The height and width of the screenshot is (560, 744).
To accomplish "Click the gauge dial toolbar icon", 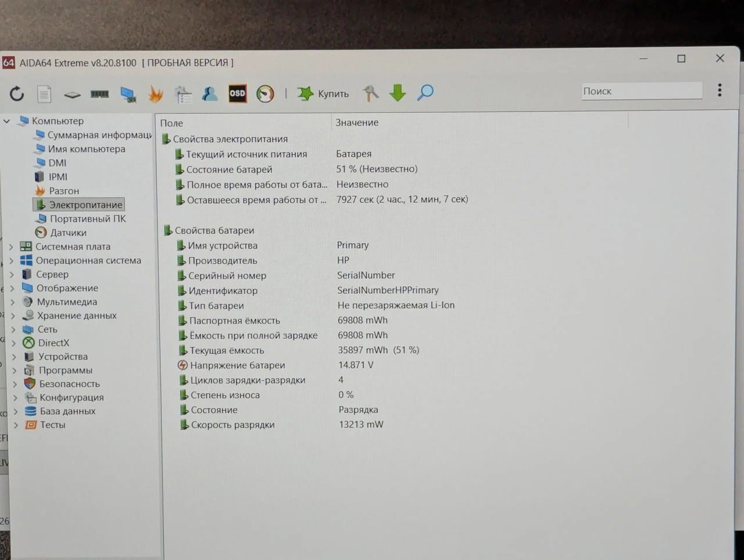I will [265, 94].
